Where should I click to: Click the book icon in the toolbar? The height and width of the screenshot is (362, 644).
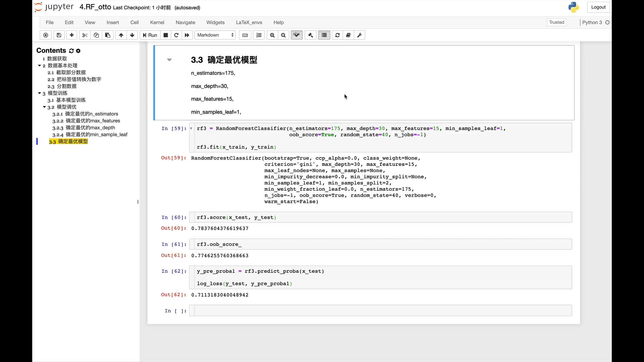(x=348, y=35)
